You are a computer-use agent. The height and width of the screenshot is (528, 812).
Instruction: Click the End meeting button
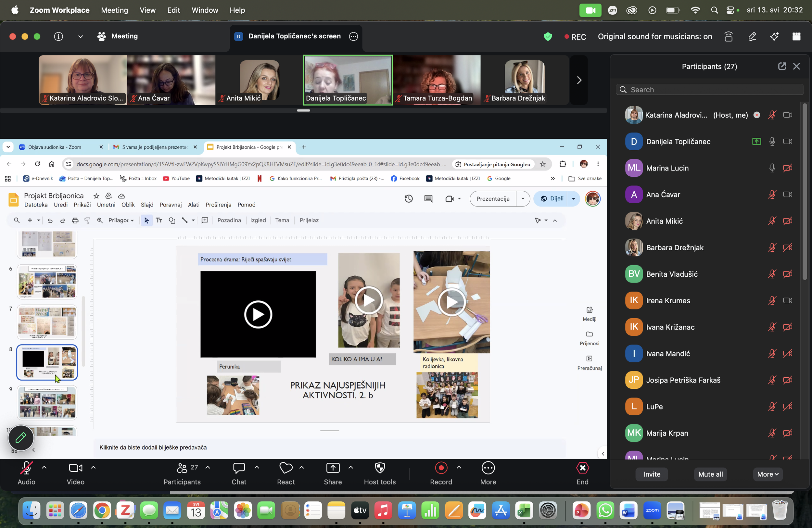pos(582,473)
